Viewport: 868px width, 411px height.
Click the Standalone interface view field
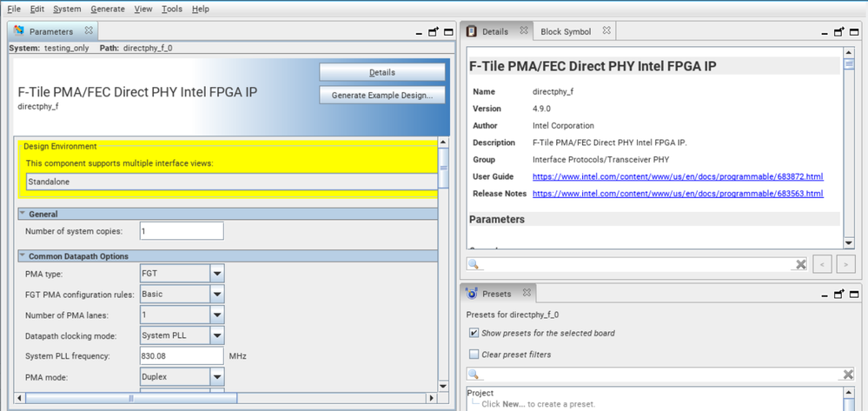click(231, 182)
